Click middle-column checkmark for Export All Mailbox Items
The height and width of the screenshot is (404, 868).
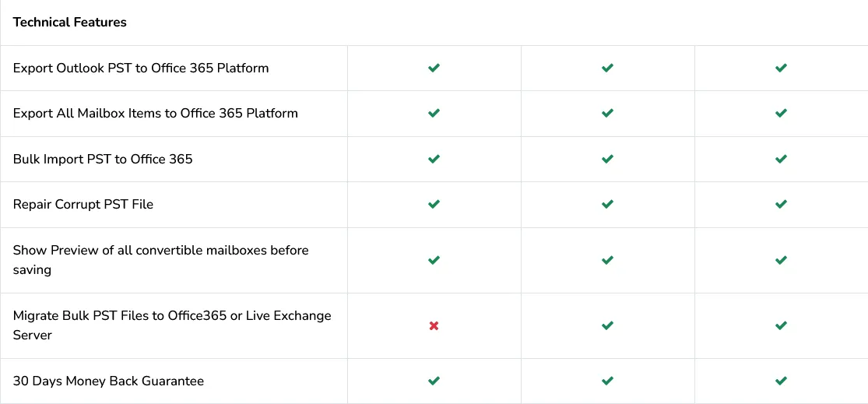(x=607, y=113)
